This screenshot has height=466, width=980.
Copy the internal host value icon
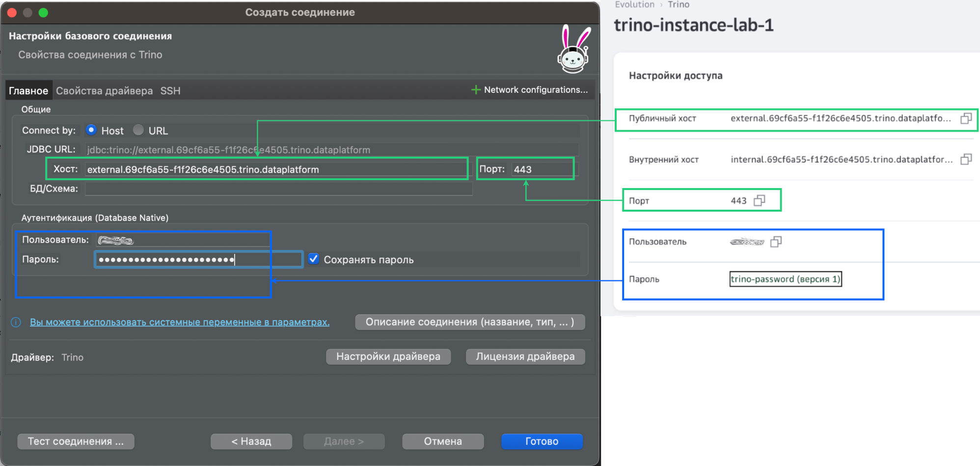pyautogui.click(x=966, y=159)
